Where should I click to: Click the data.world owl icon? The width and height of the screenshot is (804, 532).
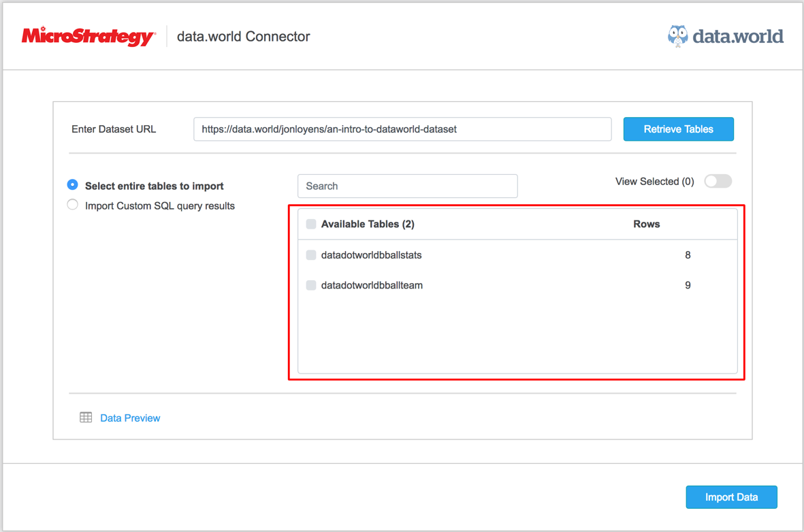677,36
